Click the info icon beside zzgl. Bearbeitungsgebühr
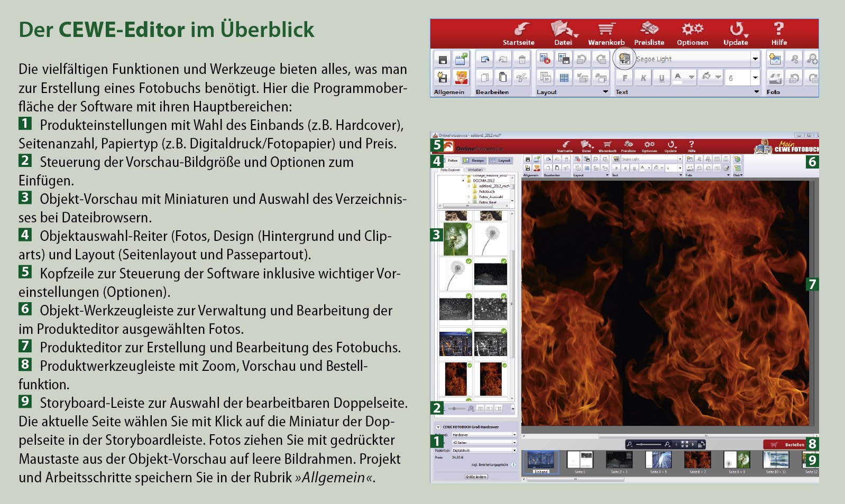Image resolution: width=845 pixels, height=504 pixels. tap(513, 465)
